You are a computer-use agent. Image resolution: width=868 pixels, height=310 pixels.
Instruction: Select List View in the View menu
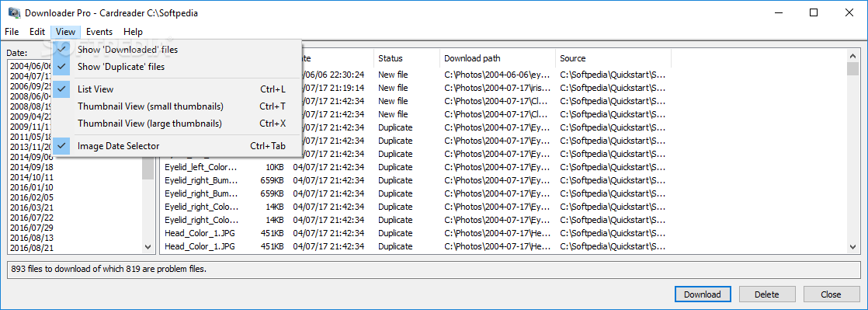click(177, 89)
